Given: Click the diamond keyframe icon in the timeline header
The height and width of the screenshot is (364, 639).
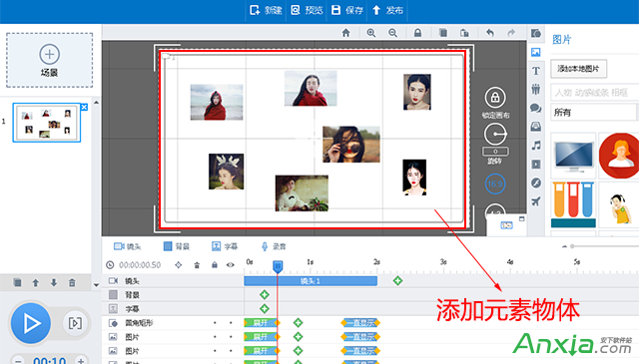Looking at the screenshot, I should [178, 265].
